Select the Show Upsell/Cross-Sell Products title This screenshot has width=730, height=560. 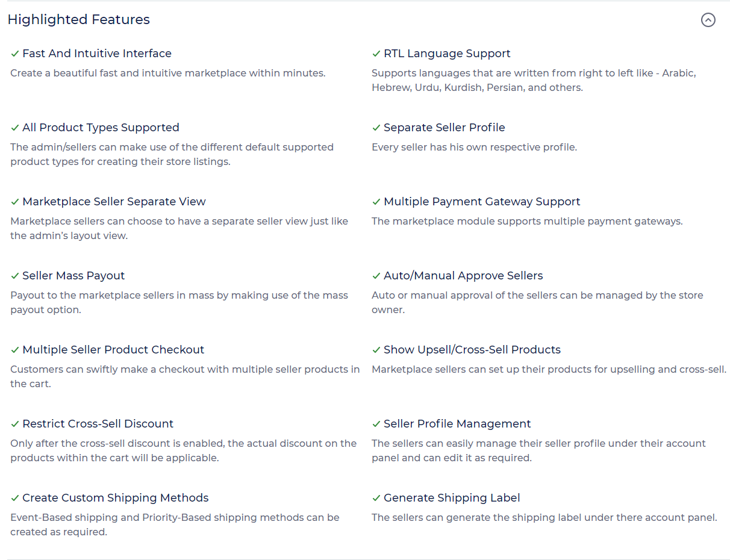pos(472,350)
